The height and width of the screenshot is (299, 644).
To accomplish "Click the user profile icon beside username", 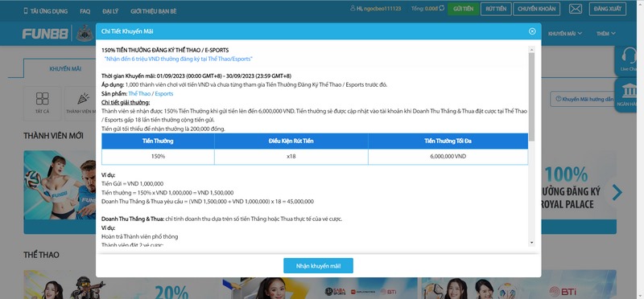I will click(x=353, y=8).
